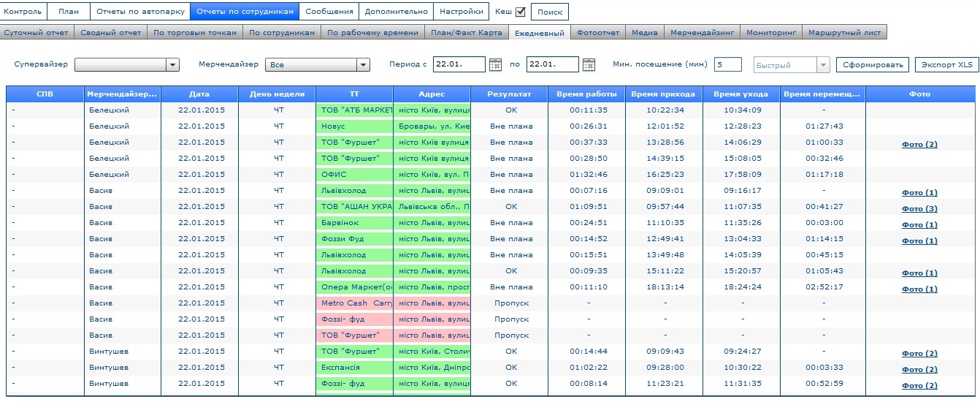Image resolution: width=980 pixels, height=402 pixels.
Task: Toggle the Кеш checkbox
Action: click(521, 11)
